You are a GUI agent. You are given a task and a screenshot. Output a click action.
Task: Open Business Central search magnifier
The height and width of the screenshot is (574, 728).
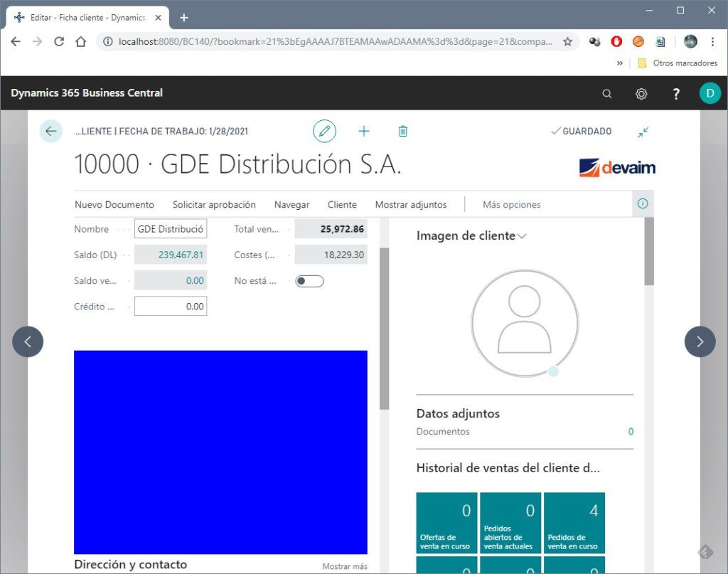point(607,93)
